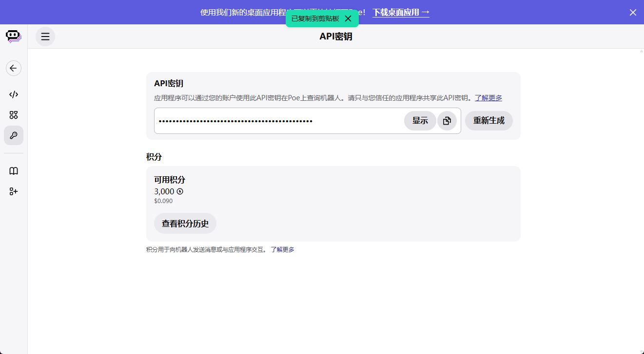Click the Poe logo icon
Screen dimensions: 644x354
(x=13, y=37)
